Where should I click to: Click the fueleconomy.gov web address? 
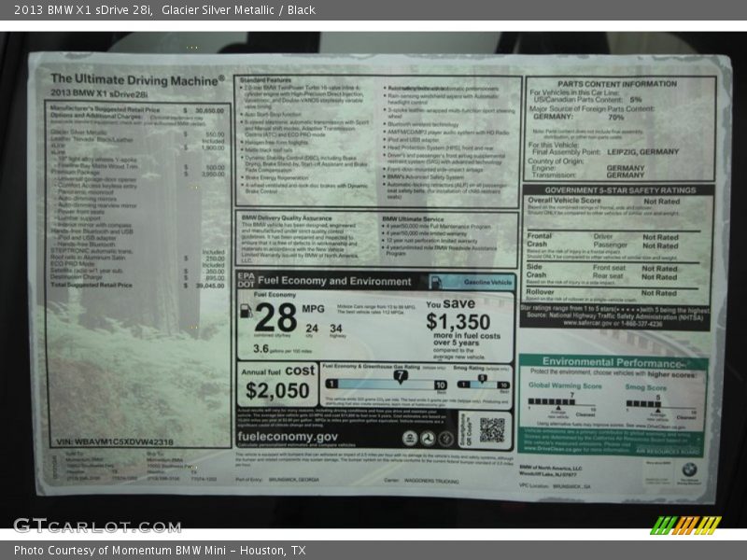(288, 436)
